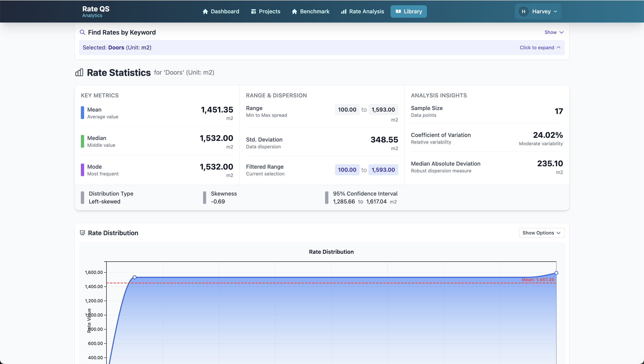Click the 400.00 y-axis label
The height and width of the screenshot is (364, 644).
95,358
